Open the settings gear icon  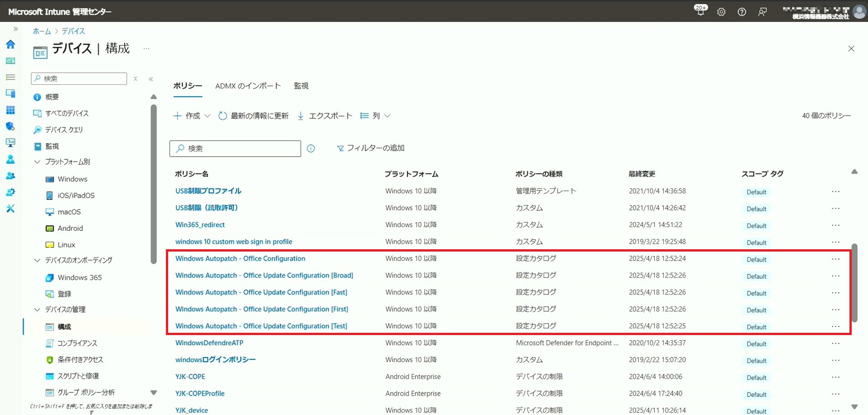pyautogui.click(x=721, y=12)
